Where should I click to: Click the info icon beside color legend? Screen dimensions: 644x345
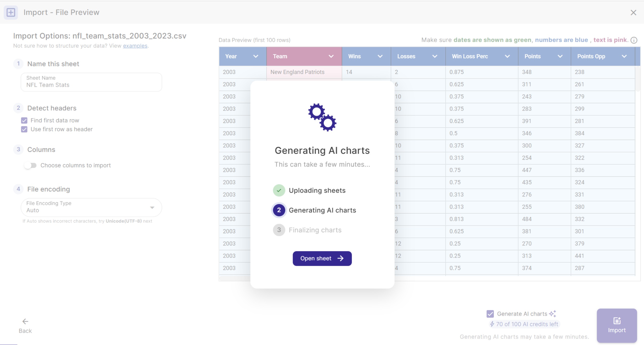click(634, 40)
